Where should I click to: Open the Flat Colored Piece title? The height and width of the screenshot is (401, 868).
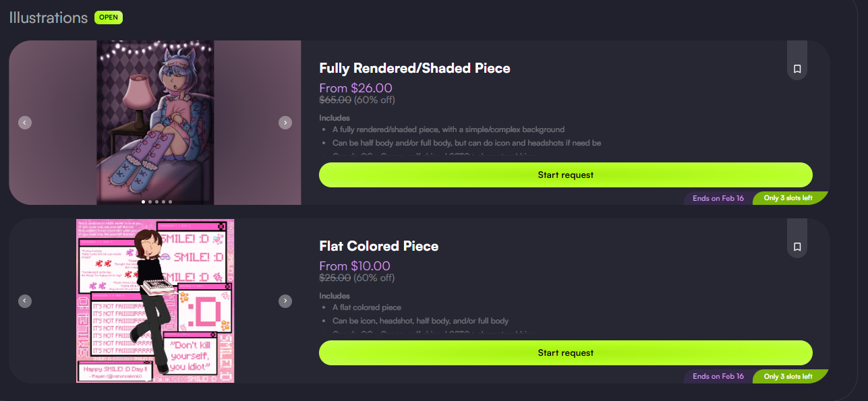click(x=378, y=246)
